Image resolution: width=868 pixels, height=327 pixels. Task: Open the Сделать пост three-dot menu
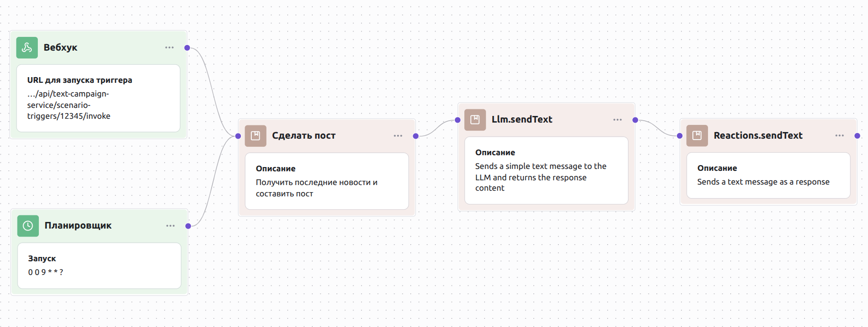click(398, 136)
